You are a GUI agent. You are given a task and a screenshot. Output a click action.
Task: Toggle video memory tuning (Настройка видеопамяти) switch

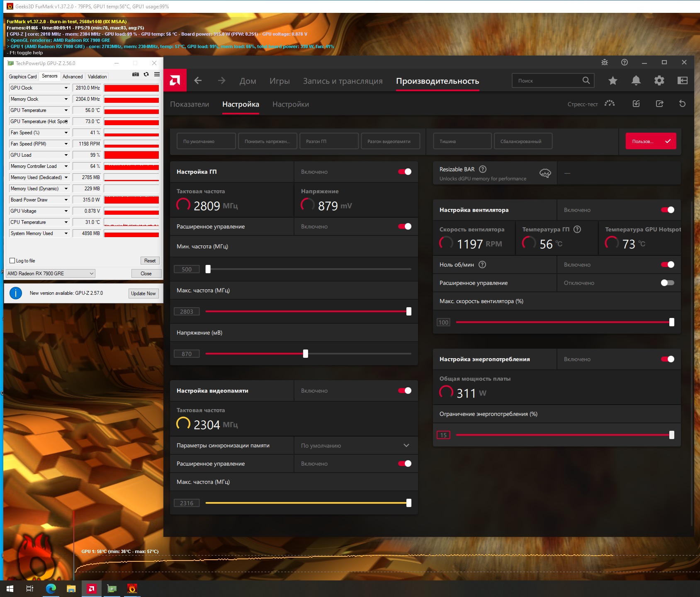[405, 391]
